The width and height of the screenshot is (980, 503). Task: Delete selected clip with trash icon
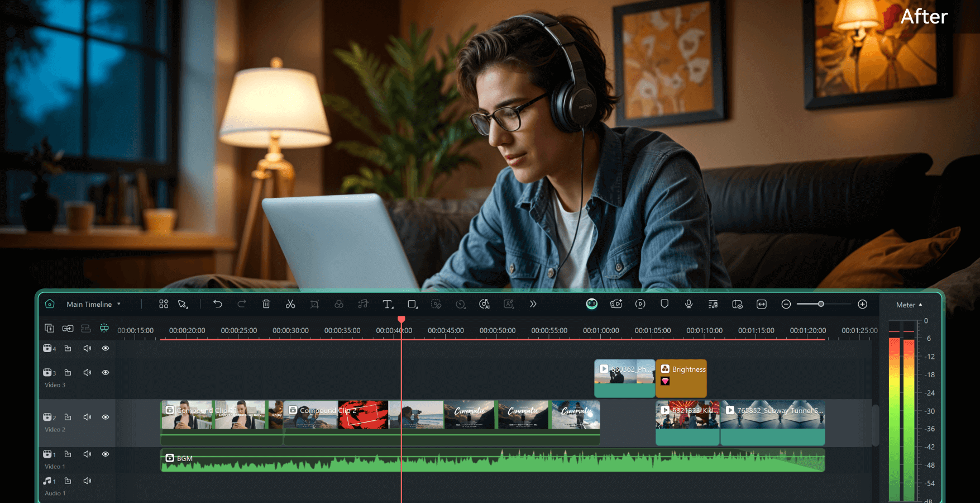266,304
